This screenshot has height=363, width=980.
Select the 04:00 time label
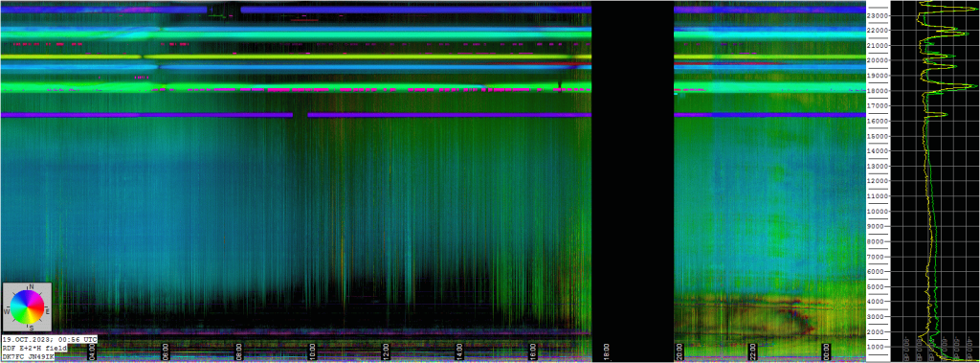pos(92,352)
